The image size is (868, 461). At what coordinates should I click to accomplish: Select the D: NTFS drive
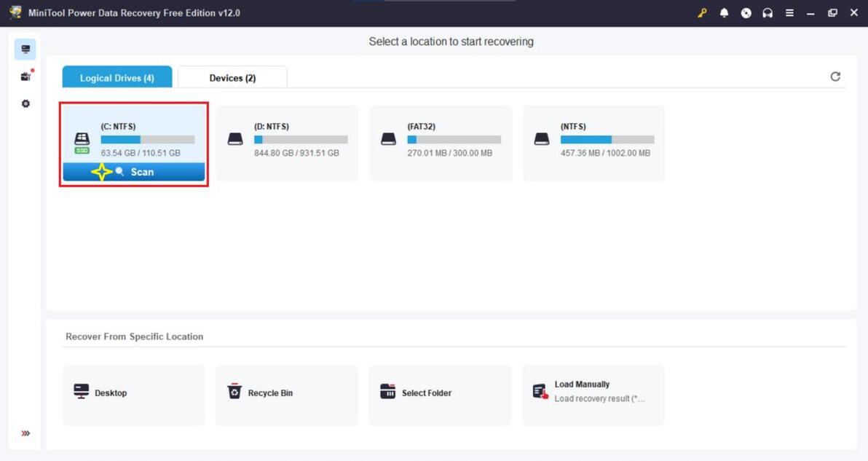pyautogui.click(x=288, y=143)
